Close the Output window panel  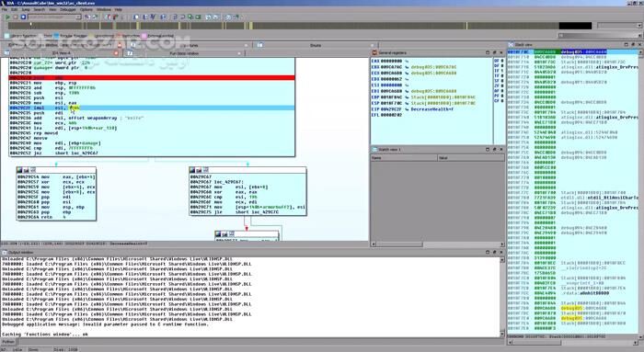pos(501,252)
